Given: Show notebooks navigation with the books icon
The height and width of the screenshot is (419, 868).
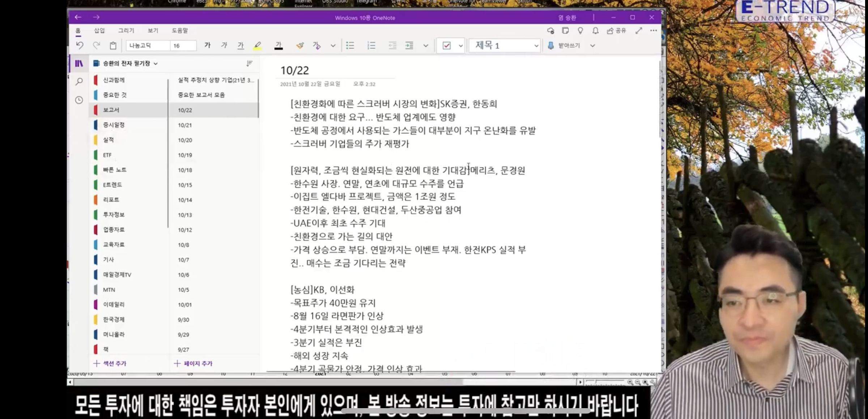Looking at the screenshot, I should [x=79, y=64].
